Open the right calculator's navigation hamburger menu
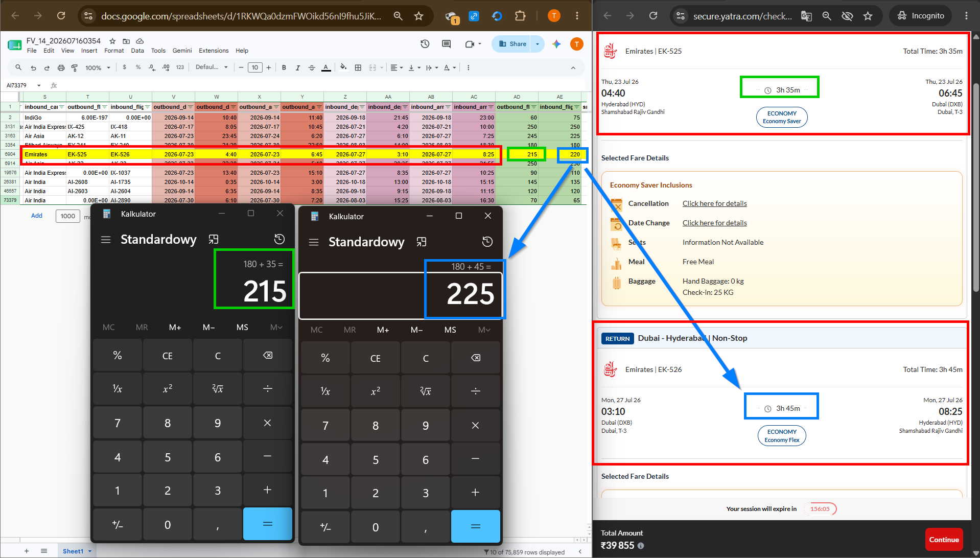Image resolution: width=980 pixels, height=558 pixels. coord(314,242)
